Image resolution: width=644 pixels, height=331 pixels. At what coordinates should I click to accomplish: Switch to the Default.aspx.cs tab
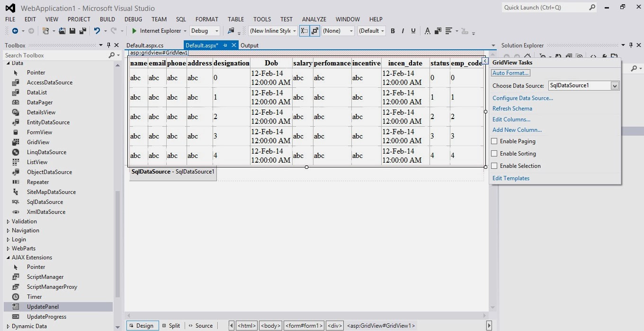145,46
